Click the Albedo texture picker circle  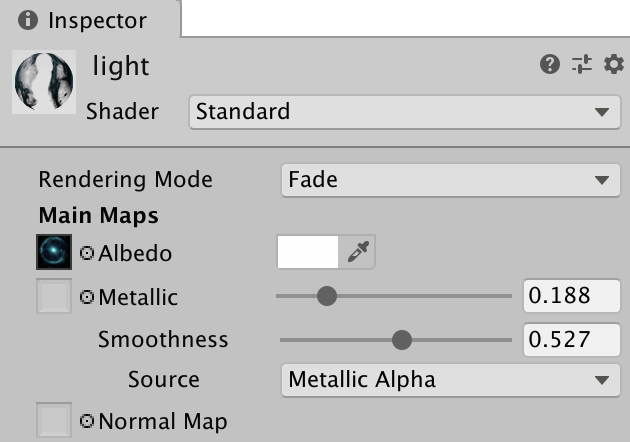pos(87,254)
